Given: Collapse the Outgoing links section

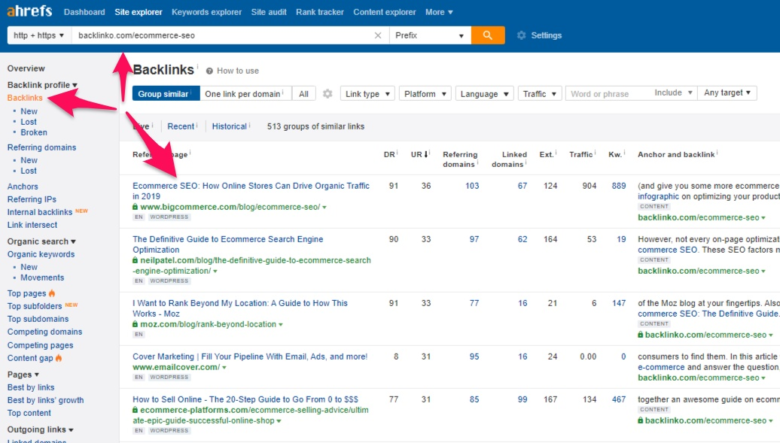Looking at the screenshot, I should pos(40,430).
